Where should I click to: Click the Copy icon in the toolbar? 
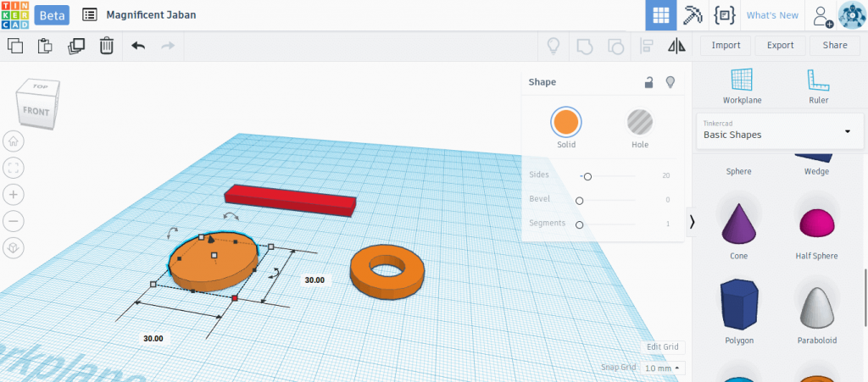click(15, 46)
